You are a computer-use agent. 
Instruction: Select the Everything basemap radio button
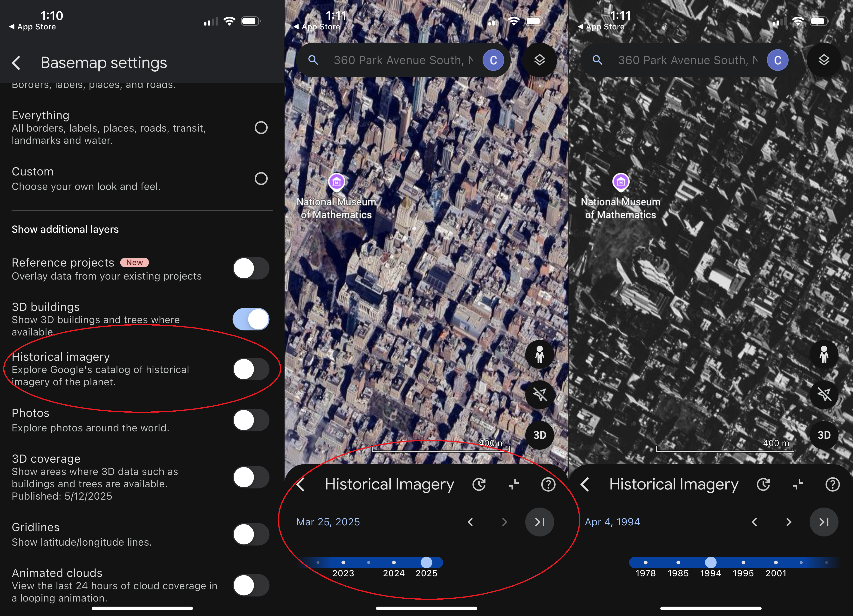pyautogui.click(x=261, y=128)
